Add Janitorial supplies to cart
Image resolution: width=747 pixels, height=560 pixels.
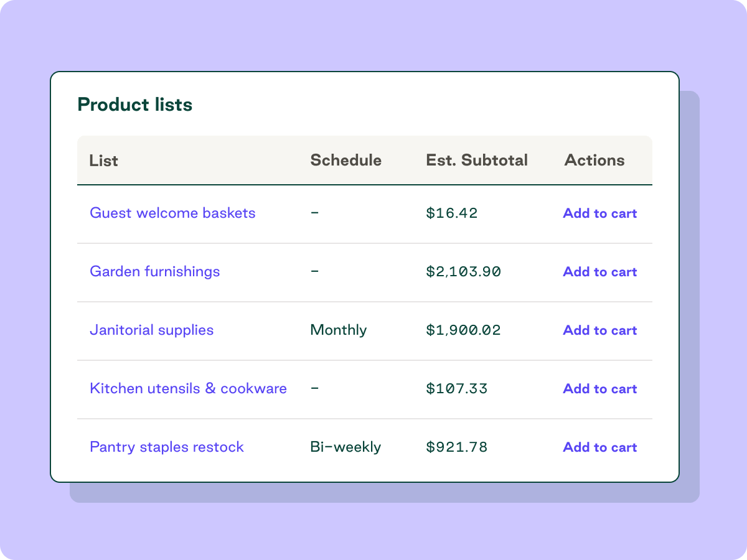click(x=599, y=330)
